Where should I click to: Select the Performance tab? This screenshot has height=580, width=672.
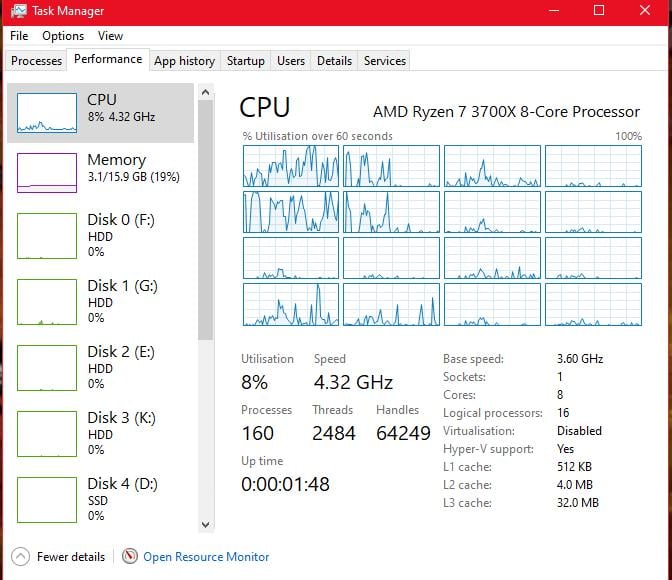108,59
